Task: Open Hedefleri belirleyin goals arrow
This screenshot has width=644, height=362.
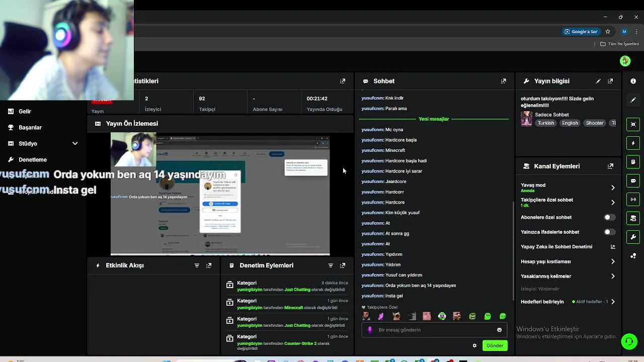Action: point(613,302)
